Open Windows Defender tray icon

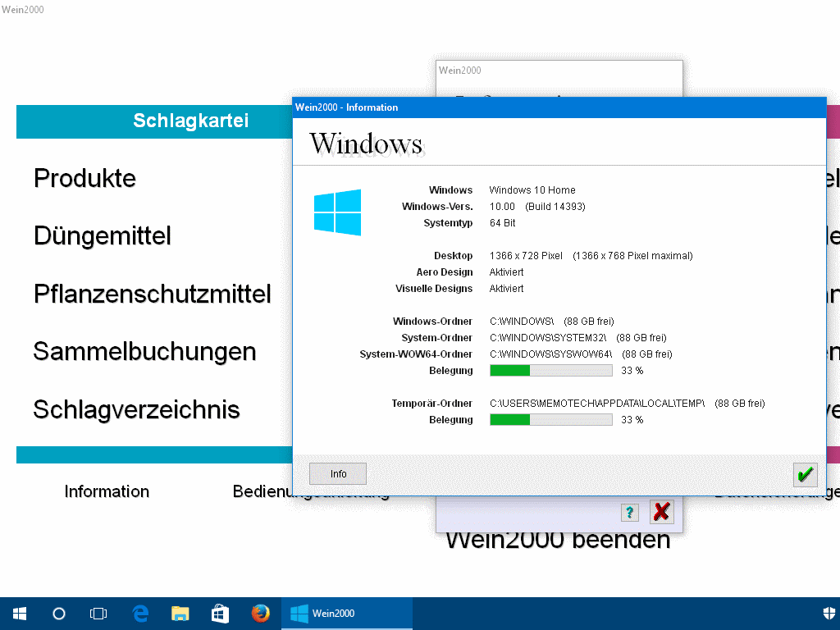829,613
